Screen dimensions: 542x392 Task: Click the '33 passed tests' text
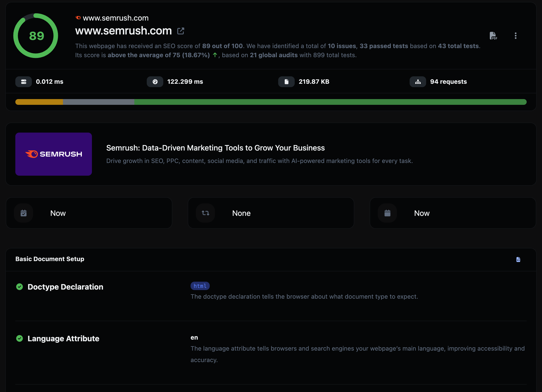point(384,46)
